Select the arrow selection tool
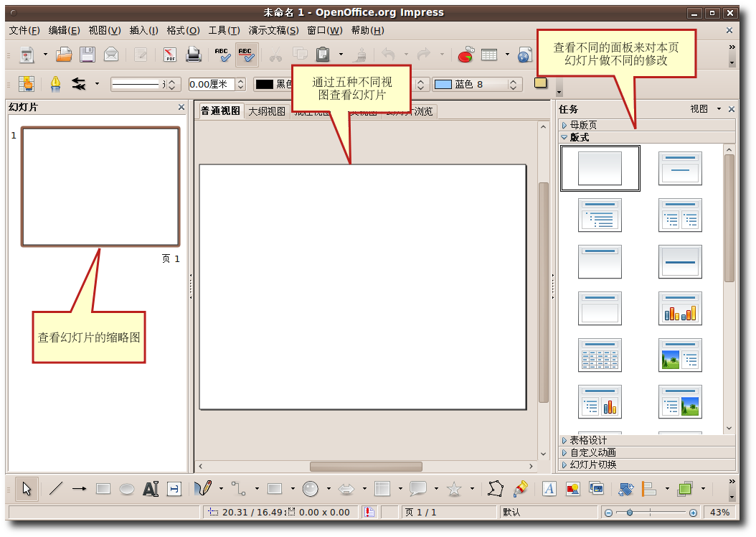Screen dimensions: 756x537 click(27, 489)
